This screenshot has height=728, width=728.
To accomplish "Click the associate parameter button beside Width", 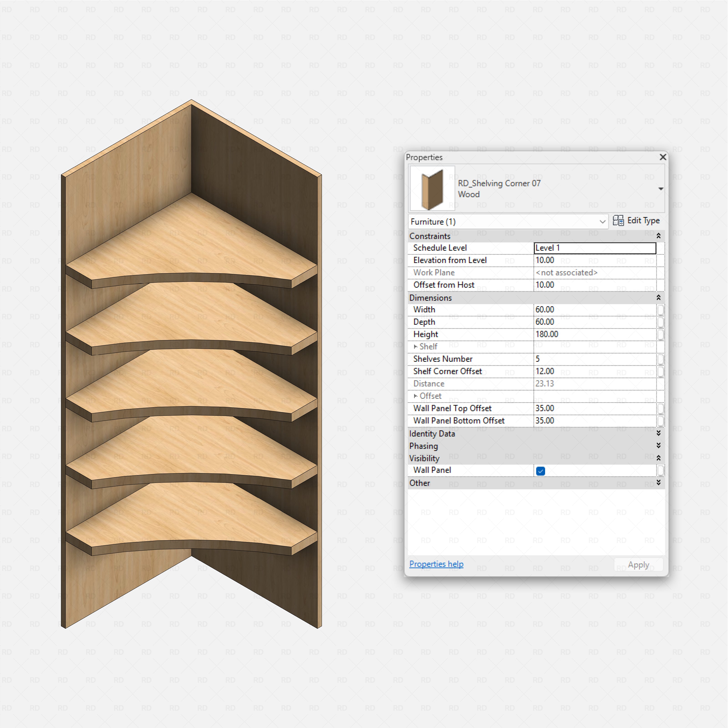I will tap(661, 309).
